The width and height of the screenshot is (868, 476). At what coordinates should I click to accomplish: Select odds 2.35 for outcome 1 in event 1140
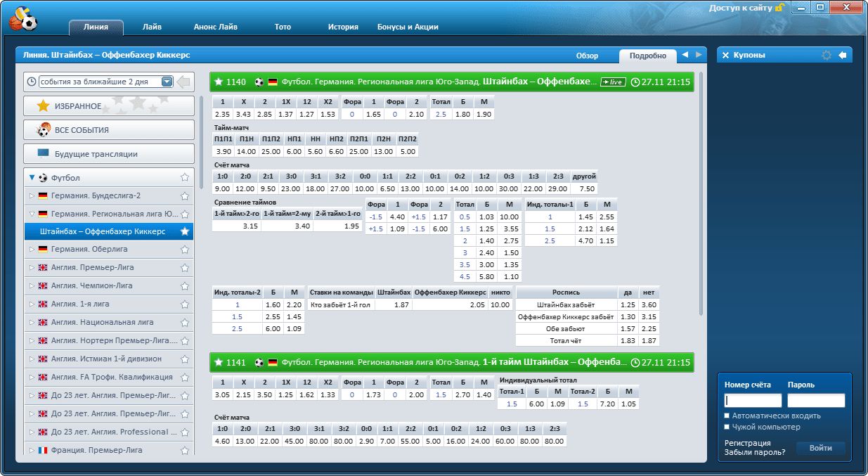click(x=223, y=114)
